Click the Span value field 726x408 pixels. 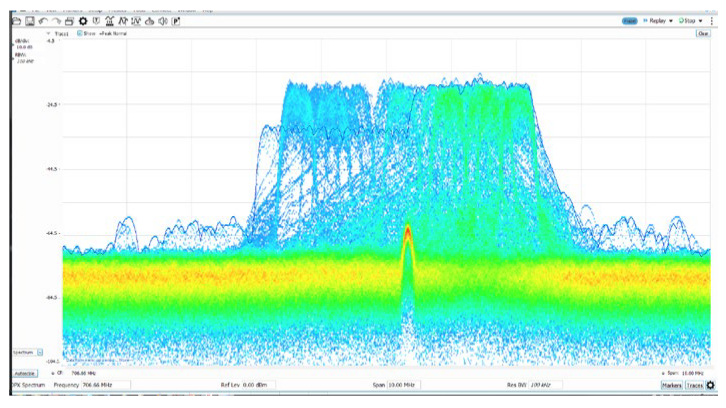(x=404, y=385)
